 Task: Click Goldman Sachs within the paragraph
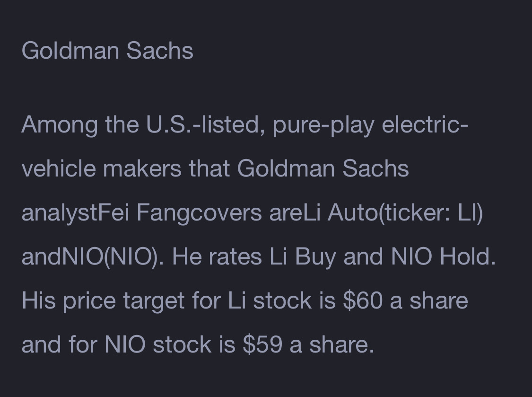(x=323, y=169)
